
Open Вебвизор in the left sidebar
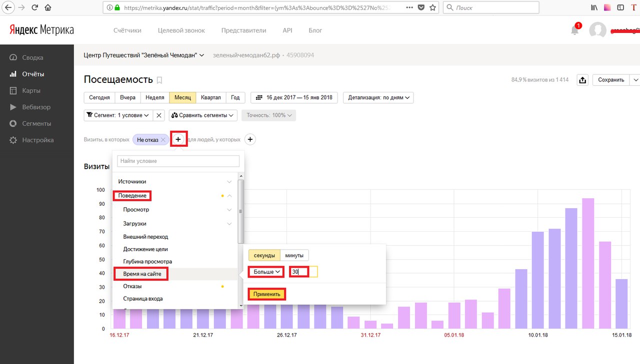tap(37, 107)
